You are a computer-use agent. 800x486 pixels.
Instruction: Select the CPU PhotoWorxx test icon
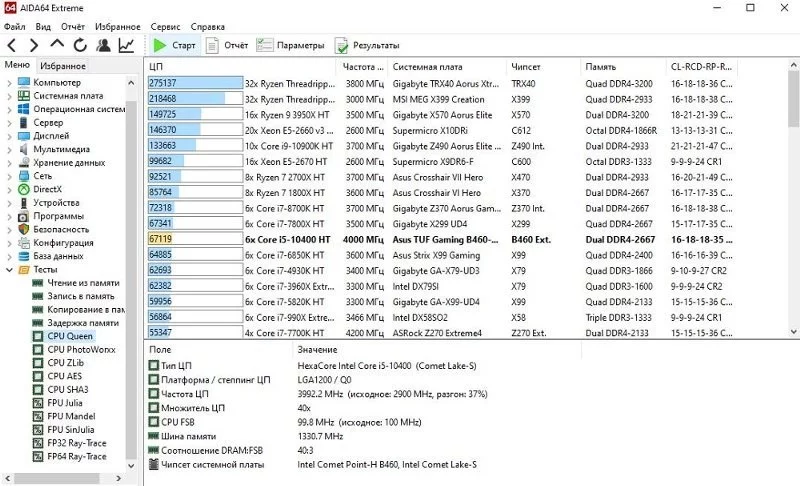point(38,349)
